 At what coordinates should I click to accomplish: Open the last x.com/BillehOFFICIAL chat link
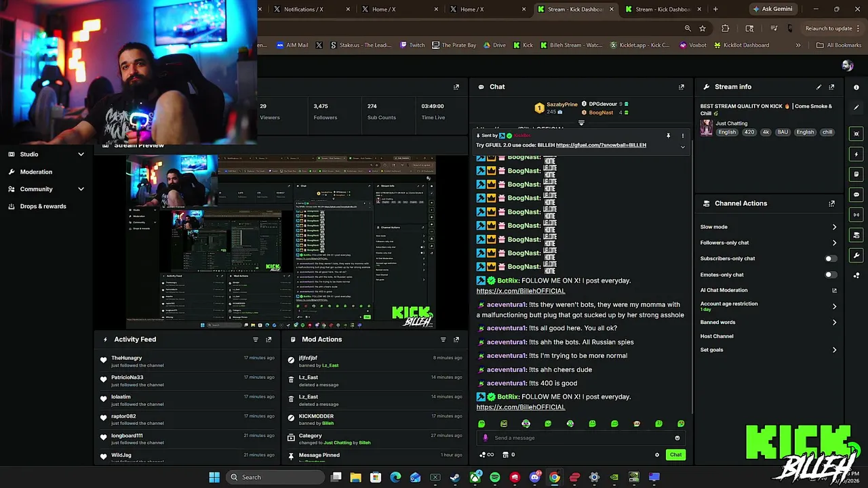pos(521,407)
